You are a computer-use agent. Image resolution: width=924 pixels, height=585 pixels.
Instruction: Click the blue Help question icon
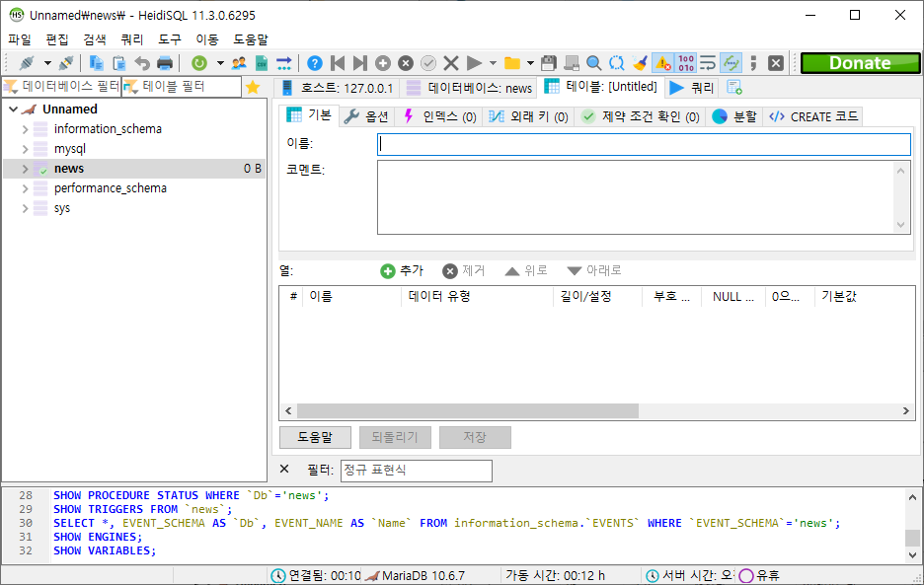pos(315,63)
